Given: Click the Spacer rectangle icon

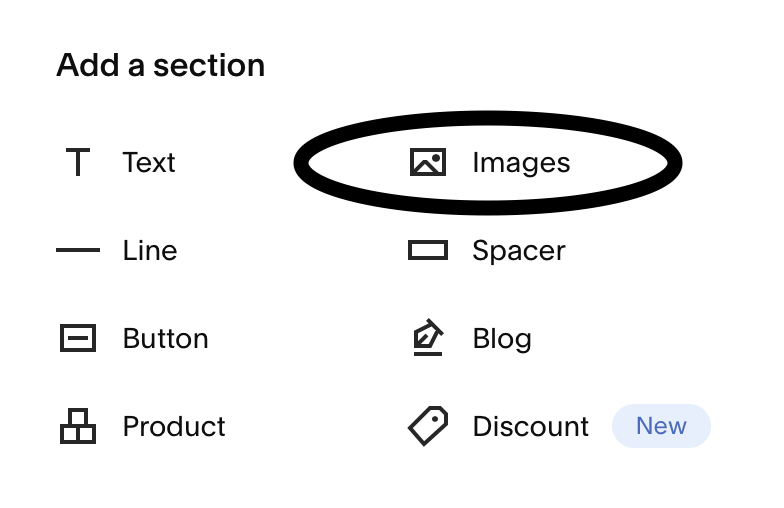Looking at the screenshot, I should pos(428,250).
